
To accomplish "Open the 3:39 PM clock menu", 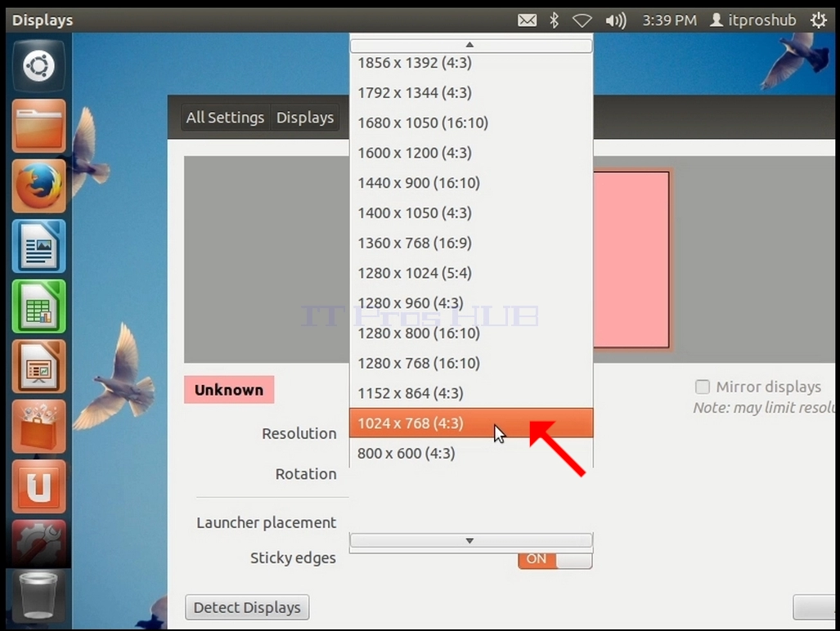I will coord(670,20).
